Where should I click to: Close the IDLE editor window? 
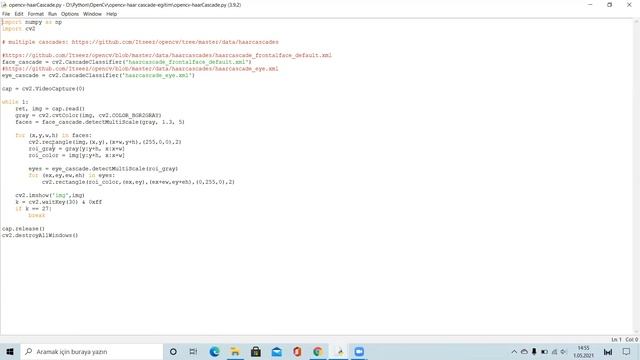pyautogui.click(x=629, y=5)
